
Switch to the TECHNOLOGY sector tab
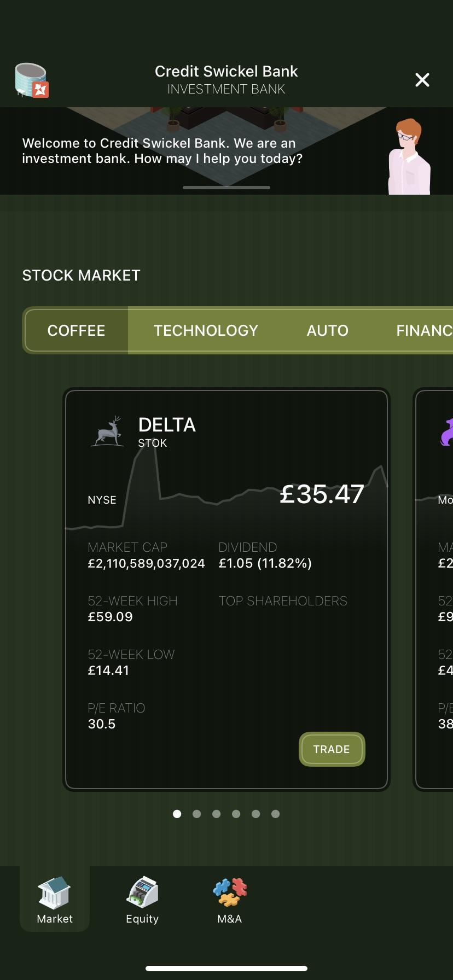click(206, 330)
